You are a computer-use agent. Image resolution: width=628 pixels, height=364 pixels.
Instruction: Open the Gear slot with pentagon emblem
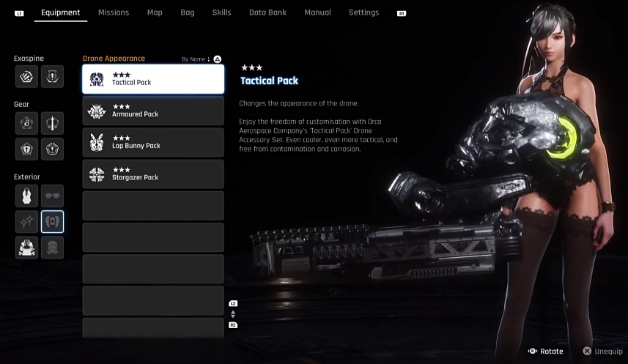coord(52,149)
